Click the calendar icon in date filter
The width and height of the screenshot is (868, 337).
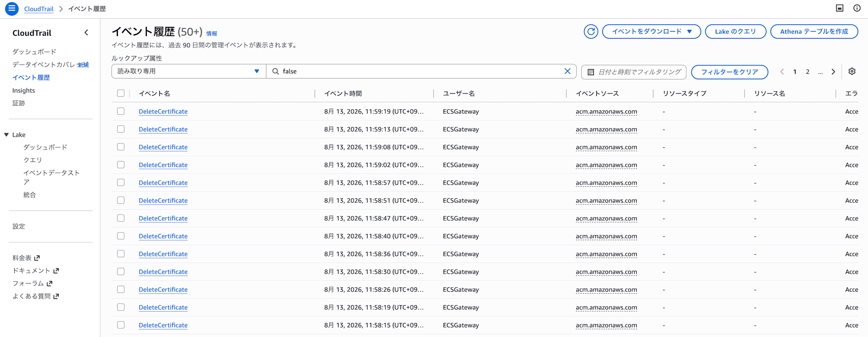591,72
